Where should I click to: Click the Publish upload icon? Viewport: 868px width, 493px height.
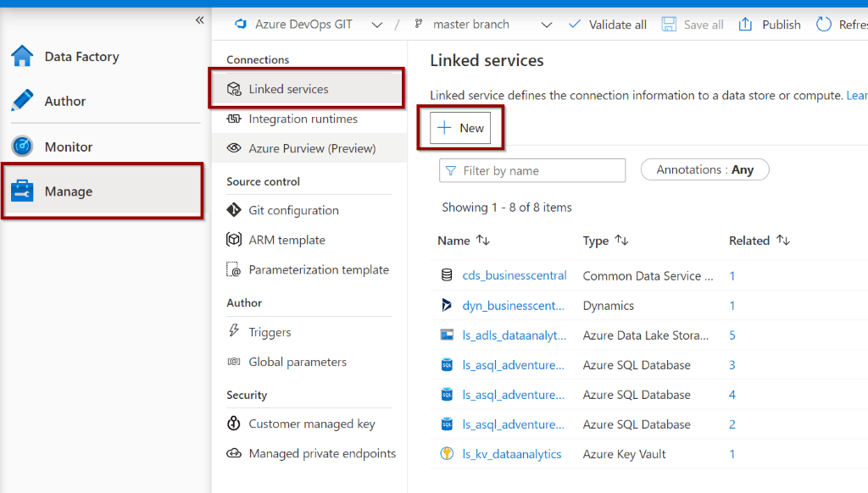click(746, 25)
